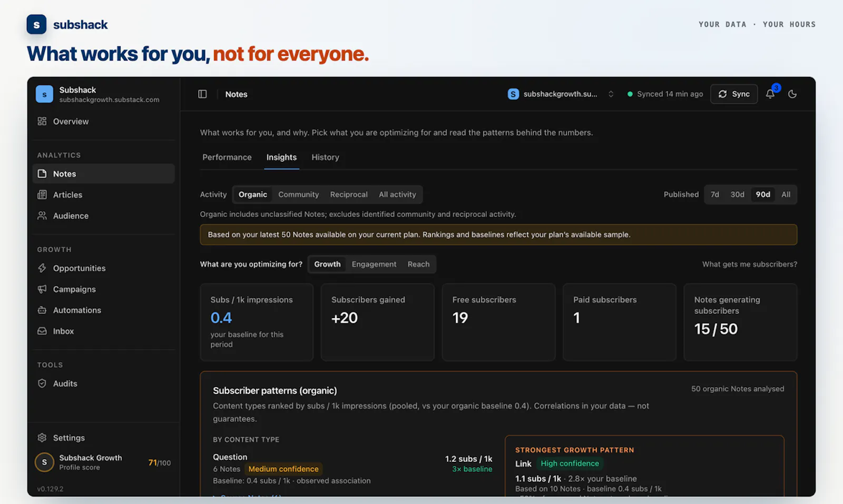
Task: Click the Subshack Growth profile avatar
Action: (x=44, y=462)
